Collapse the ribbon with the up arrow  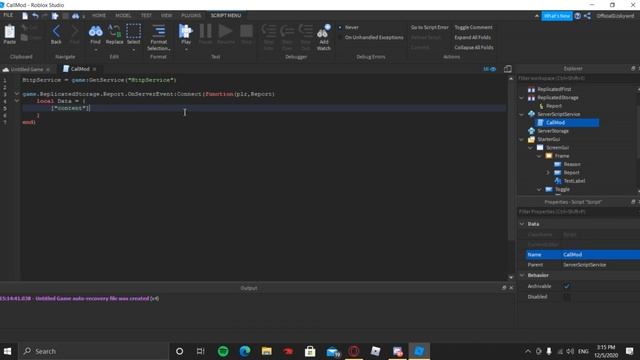536,16
